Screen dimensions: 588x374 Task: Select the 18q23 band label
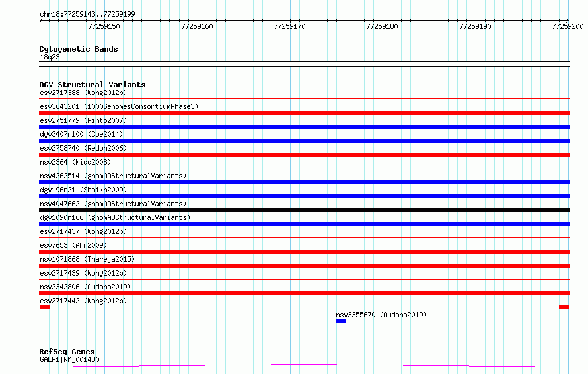click(50, 57)
